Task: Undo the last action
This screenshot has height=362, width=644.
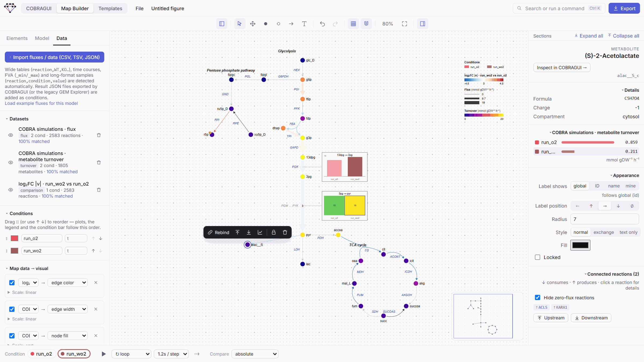Action: pyautogui.click(x=322, y=24)
